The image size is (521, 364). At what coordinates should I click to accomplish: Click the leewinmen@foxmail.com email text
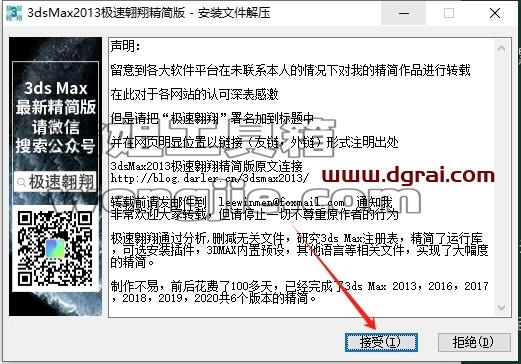coord(282,202)
